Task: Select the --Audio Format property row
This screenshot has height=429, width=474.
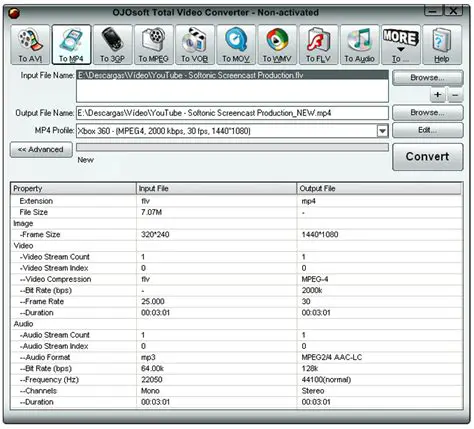Action: point(236,357)
